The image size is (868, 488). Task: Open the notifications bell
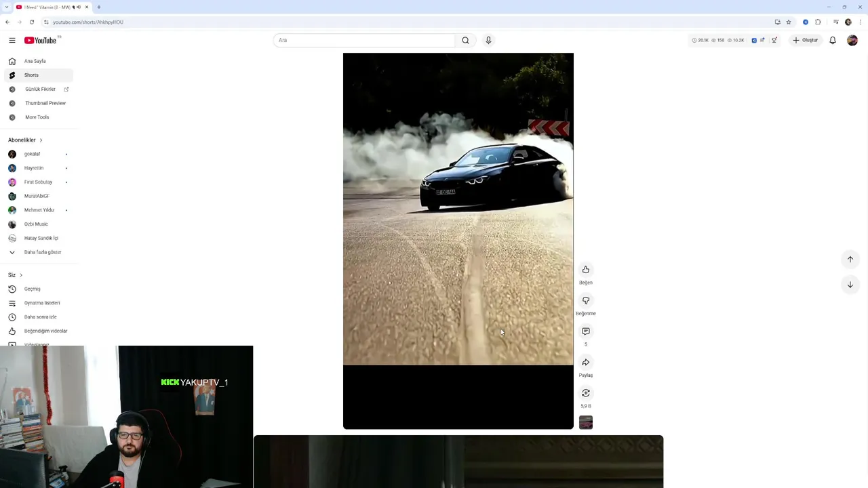point(833,40)
